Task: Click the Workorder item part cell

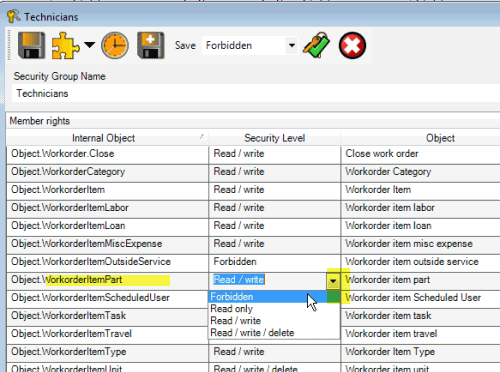Action: pos(421,280)
